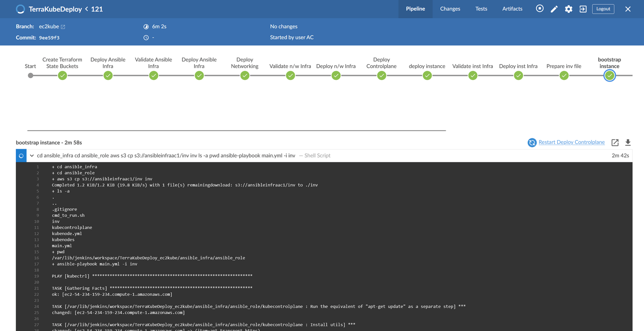Click the Restart Deploy Controlplane link
The height and width of the screenshot is (331, 644).
point(571,142)
